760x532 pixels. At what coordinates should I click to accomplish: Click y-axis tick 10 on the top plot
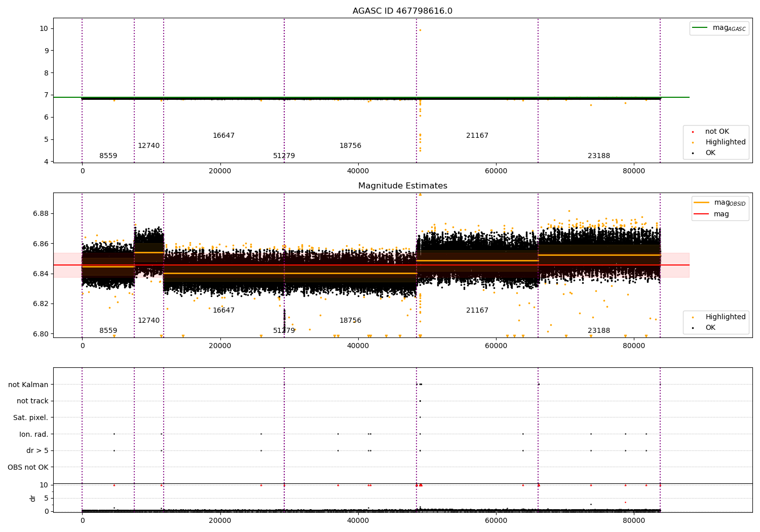point(44,28)
